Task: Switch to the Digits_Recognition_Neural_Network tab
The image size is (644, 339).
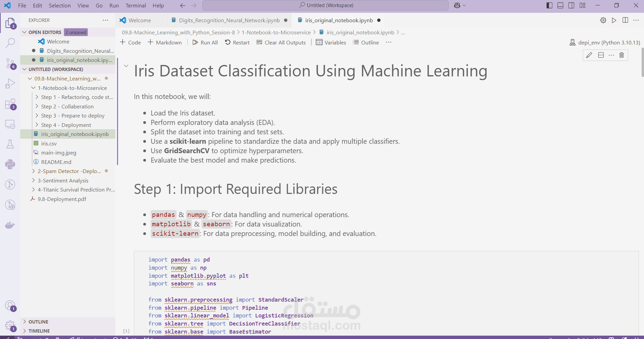Action: point(229,20)
